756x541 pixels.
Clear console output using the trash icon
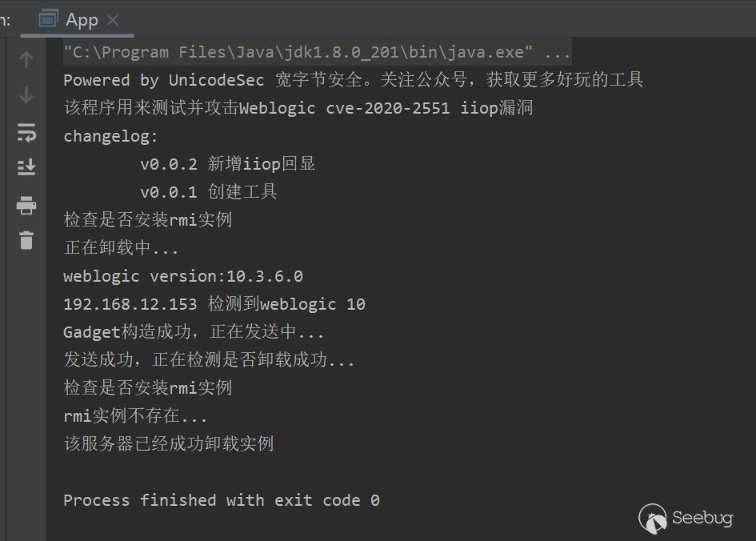click(x=26, y=240)
